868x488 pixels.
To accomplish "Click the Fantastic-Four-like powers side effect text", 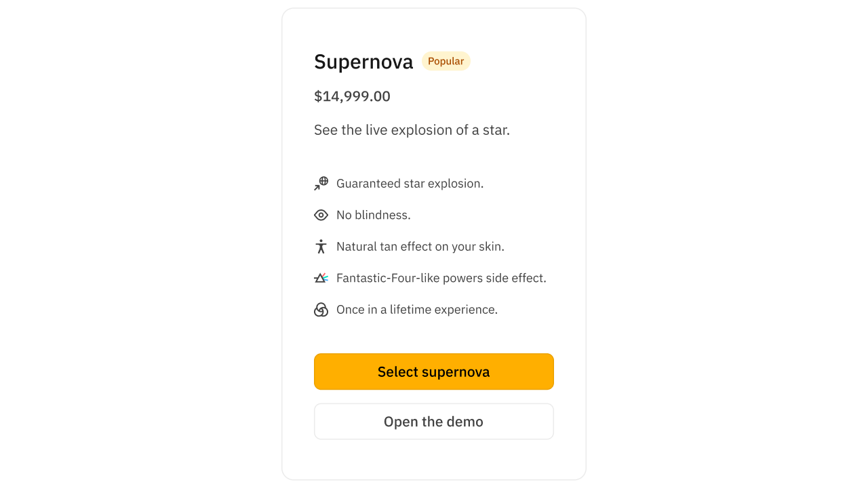I will coord(441,277).
